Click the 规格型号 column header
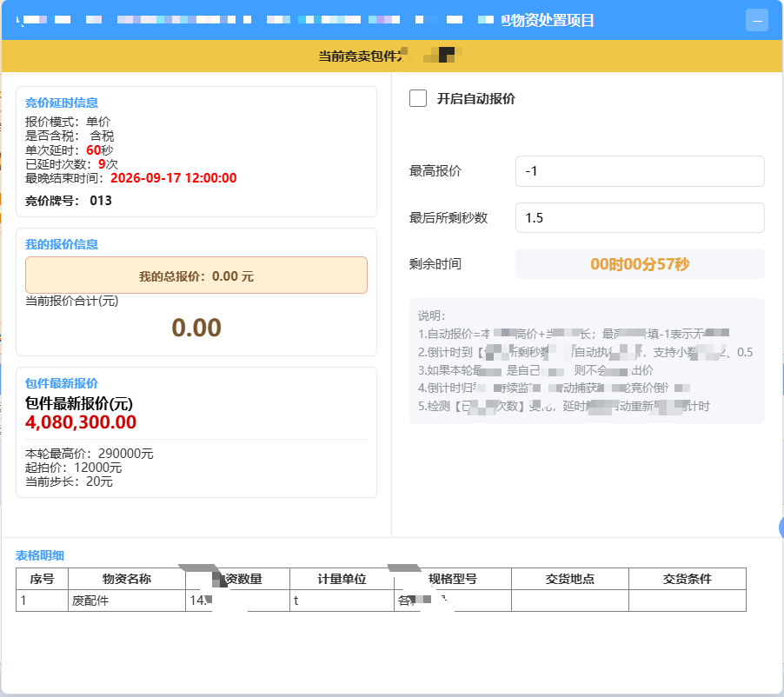 (x=453, y=579)
